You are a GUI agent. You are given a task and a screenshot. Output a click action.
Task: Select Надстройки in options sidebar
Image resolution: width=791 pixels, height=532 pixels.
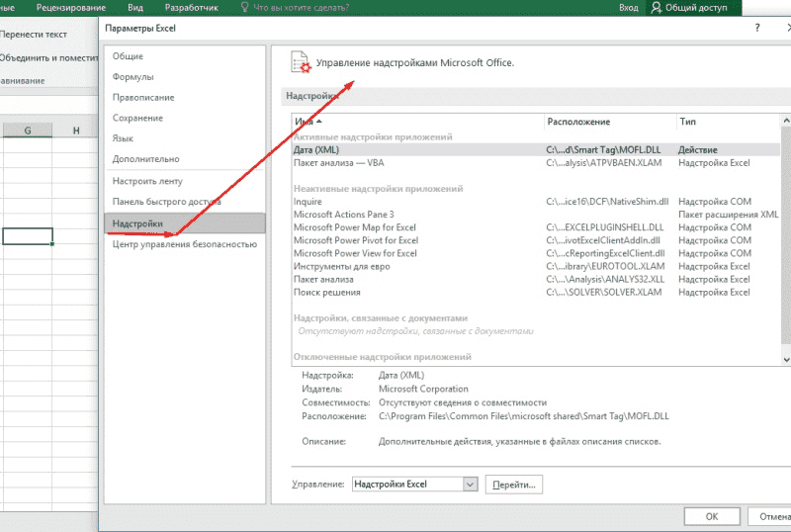pyautogui.click(x=185, y=223)
